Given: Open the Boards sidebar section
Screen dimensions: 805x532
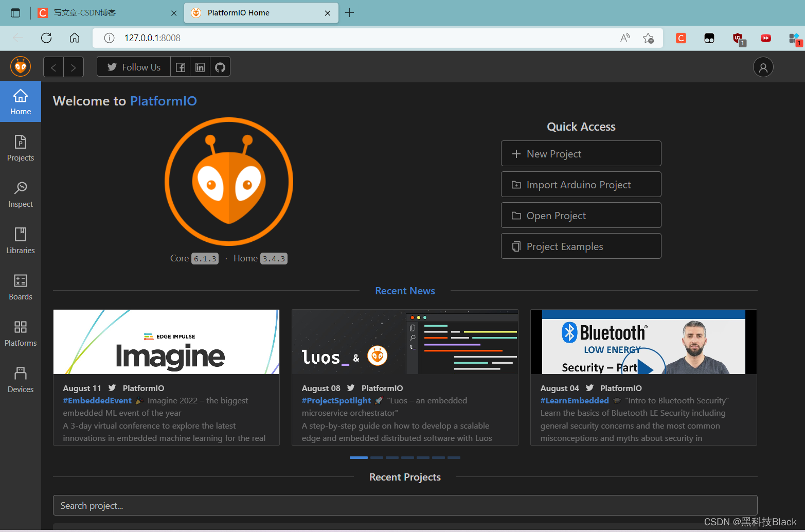Looking at the screenshot, I should click(21, 287).
